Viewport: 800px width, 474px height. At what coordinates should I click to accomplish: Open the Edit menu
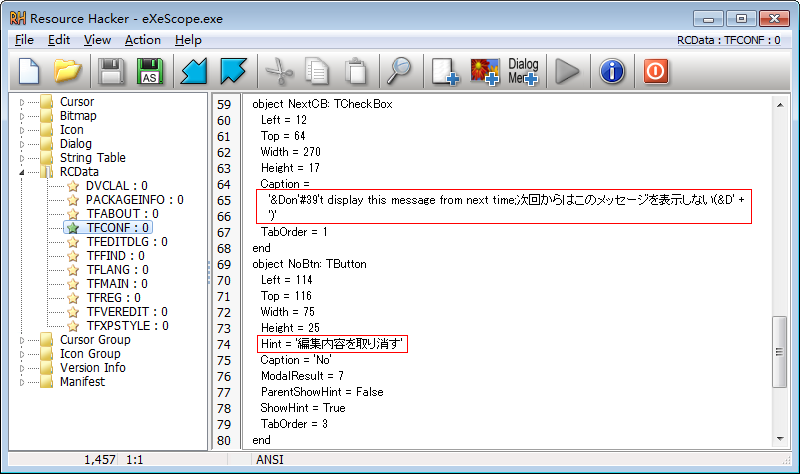(59, 40)
